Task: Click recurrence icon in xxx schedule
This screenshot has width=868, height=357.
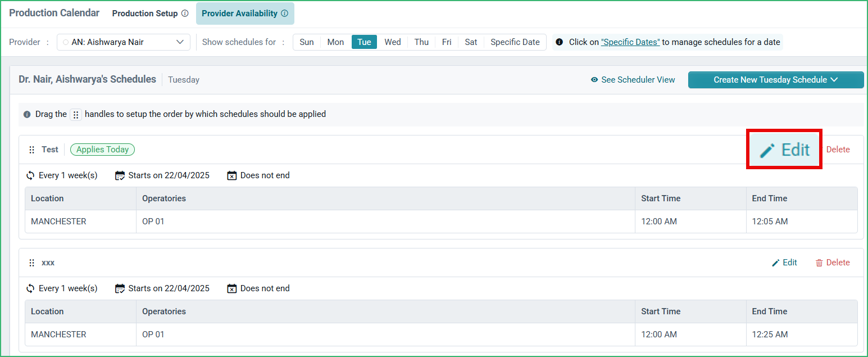Action: click(30, 288)
